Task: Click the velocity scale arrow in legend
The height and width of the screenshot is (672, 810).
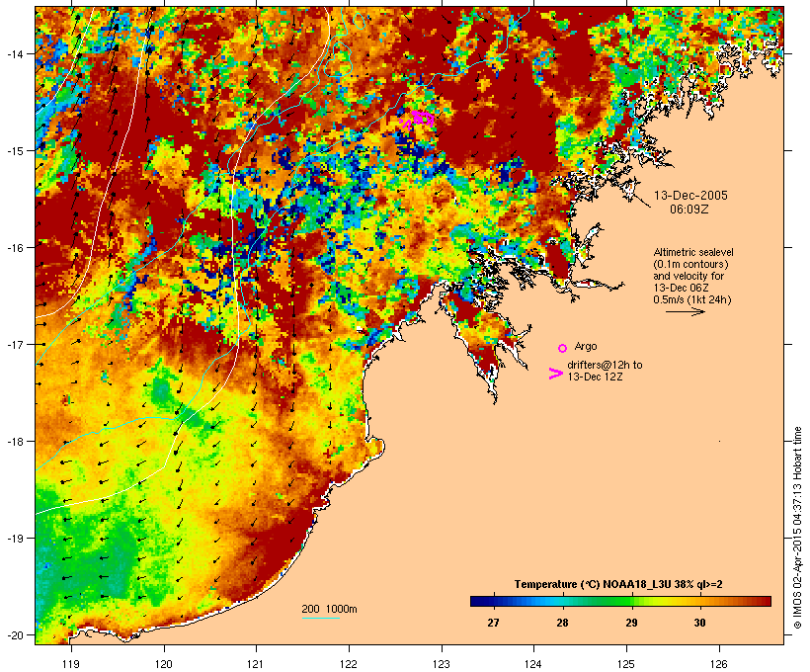Action: pos(685,311)
